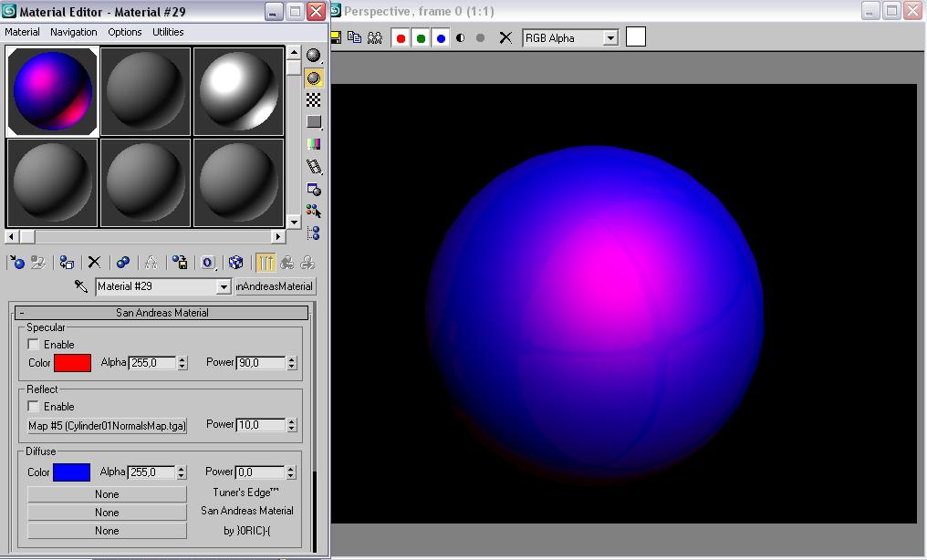The image size is (927, 560).
Task: Click the Show Map in Viewport cube icon
Action: point(236,263)
